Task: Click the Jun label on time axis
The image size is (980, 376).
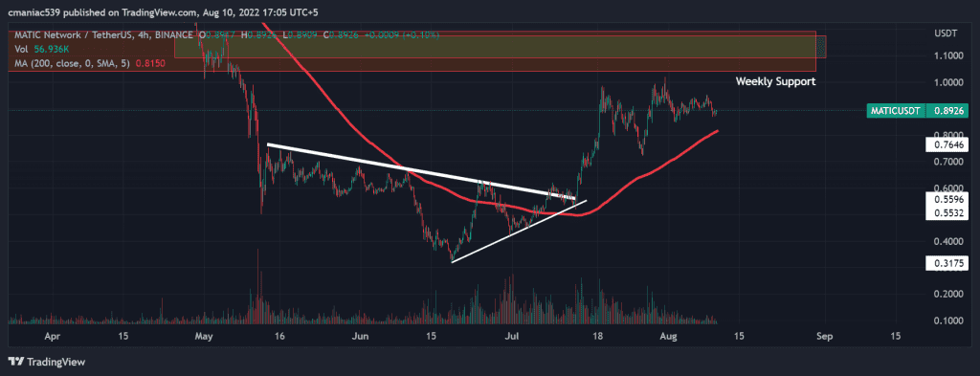Action: 360,336
